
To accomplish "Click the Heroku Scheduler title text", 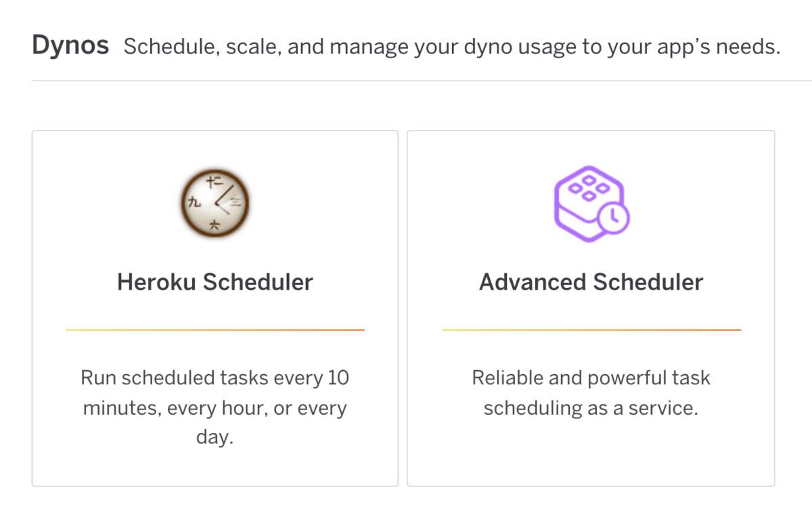I will pyautogui.click(x=215, y=281).
